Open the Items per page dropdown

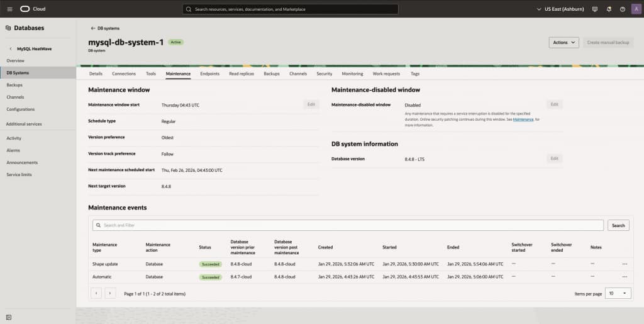tap(618, 293)
